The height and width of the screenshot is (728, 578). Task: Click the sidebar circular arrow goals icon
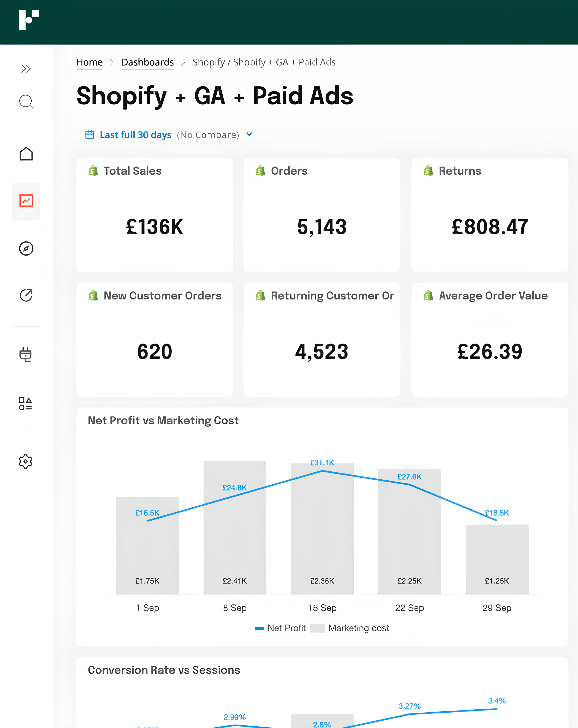tap(26, 296)
